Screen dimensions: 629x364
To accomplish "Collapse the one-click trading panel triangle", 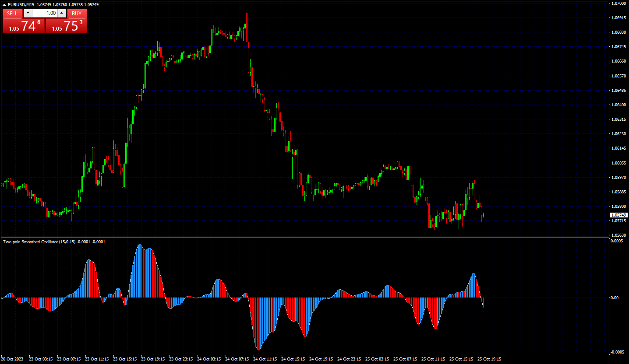I will [x=4, y=4].
